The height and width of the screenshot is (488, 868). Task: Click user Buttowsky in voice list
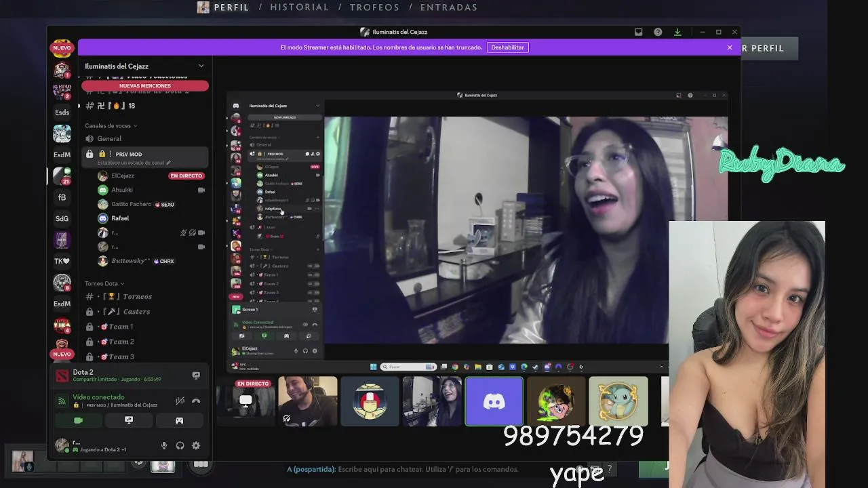(130, 261)
